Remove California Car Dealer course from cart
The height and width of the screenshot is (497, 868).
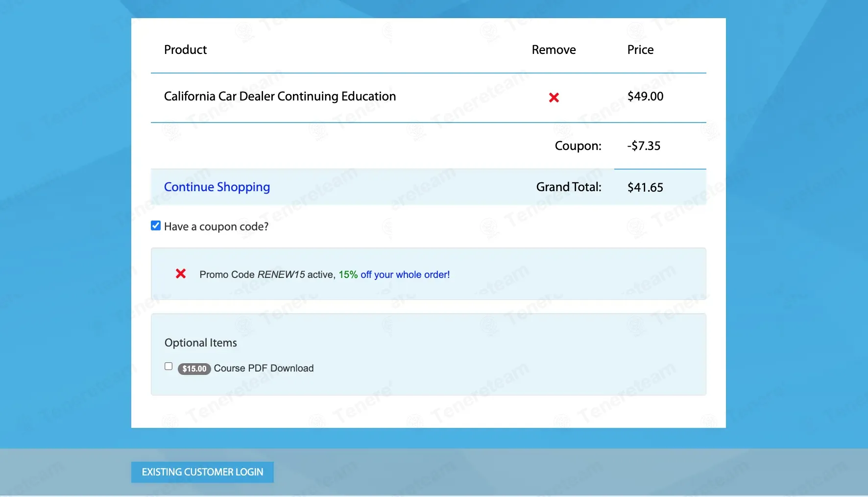[554, 98]
